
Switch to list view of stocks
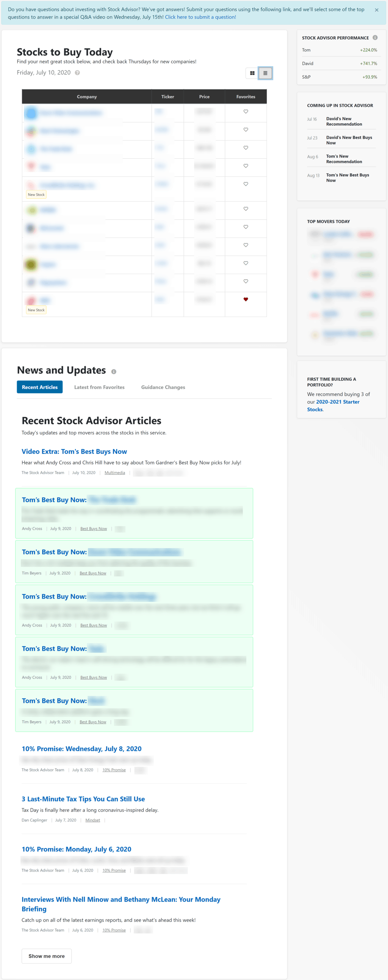(x=265, y=73)
